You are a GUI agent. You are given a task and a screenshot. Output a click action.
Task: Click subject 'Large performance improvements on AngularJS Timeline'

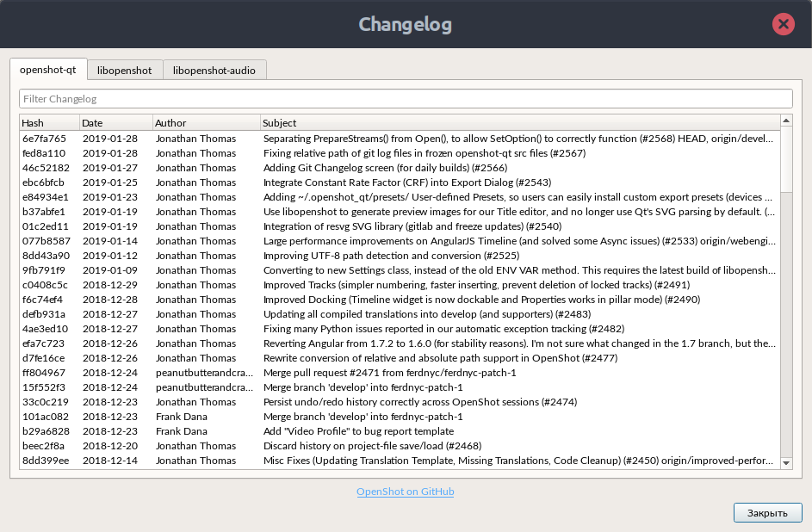point(519,241)
